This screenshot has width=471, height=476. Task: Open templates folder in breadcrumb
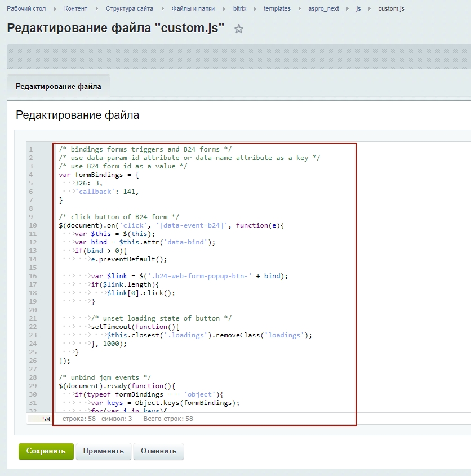click(x=277, y=8)
